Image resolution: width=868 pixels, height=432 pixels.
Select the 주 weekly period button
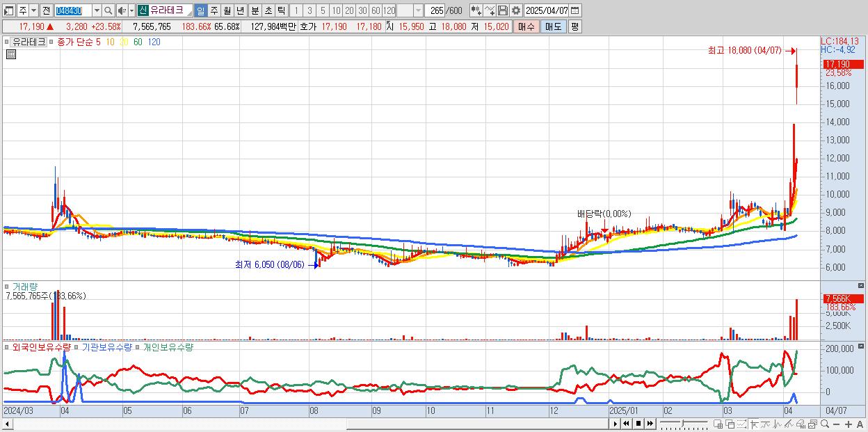pos(214,10)
